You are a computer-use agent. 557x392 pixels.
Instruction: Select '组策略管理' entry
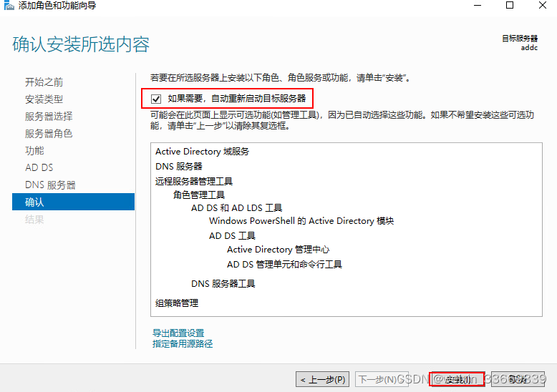[x=177, y=303]
